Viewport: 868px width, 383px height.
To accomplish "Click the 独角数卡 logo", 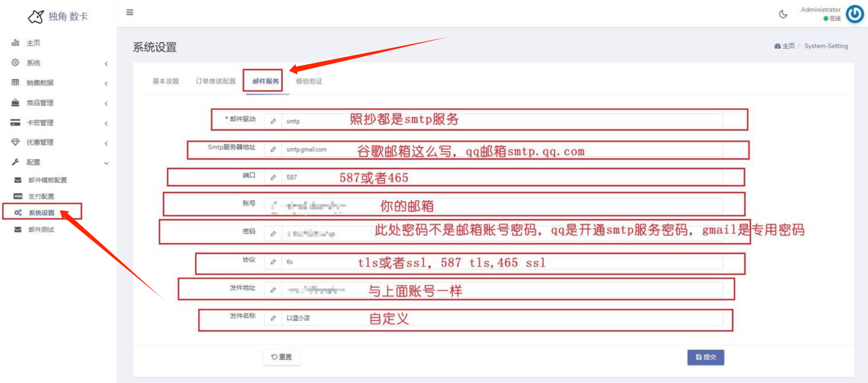I will tap(58, 16).
